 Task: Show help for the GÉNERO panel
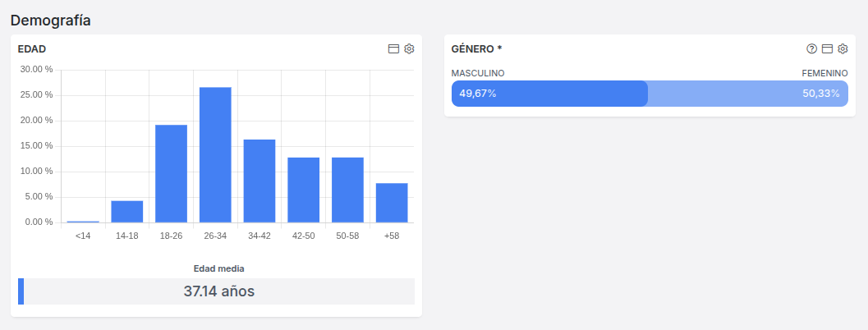812,49
